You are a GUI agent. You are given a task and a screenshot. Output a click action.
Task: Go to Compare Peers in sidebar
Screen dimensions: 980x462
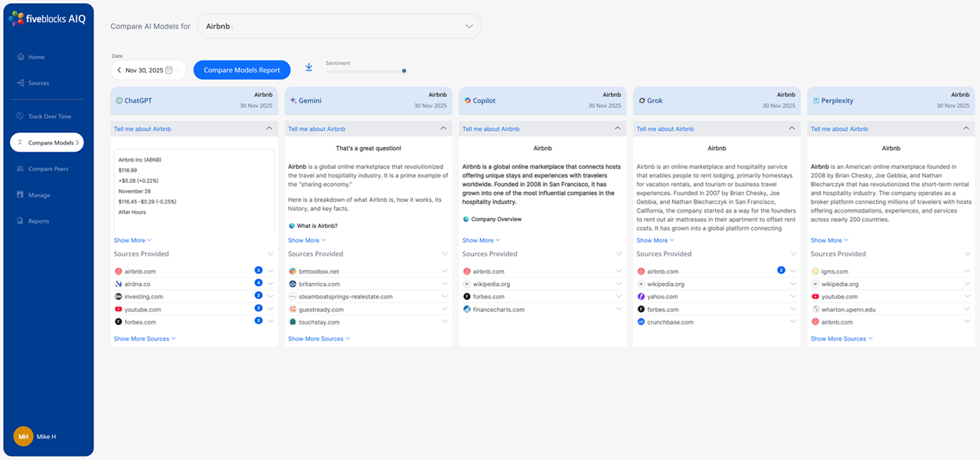click(x=47, y=169)
